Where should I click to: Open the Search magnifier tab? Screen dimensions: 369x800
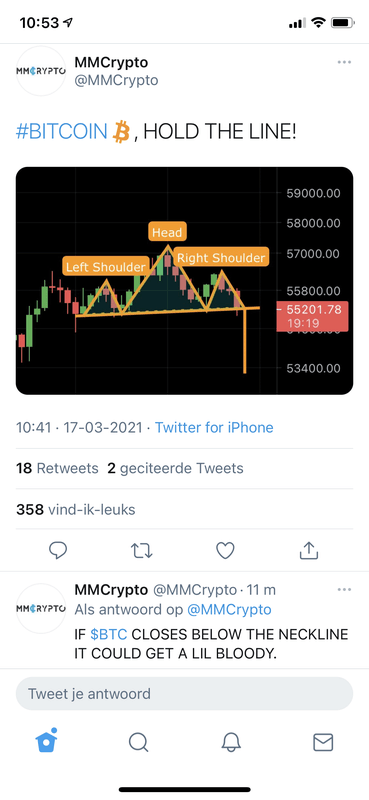[138, 742]
